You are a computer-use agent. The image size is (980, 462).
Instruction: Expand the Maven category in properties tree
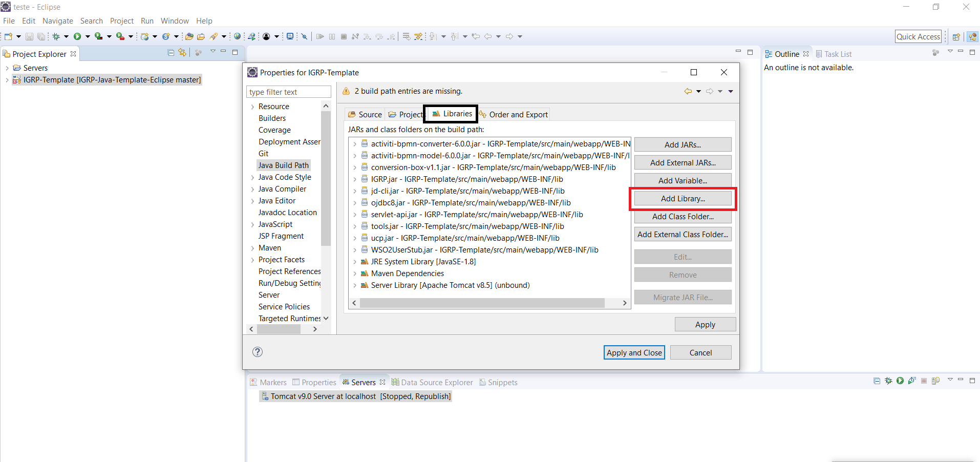tap(252, 248)
